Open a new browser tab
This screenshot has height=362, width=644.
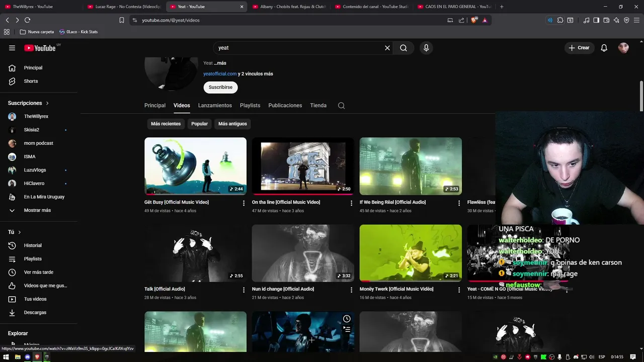click(502, 7)
